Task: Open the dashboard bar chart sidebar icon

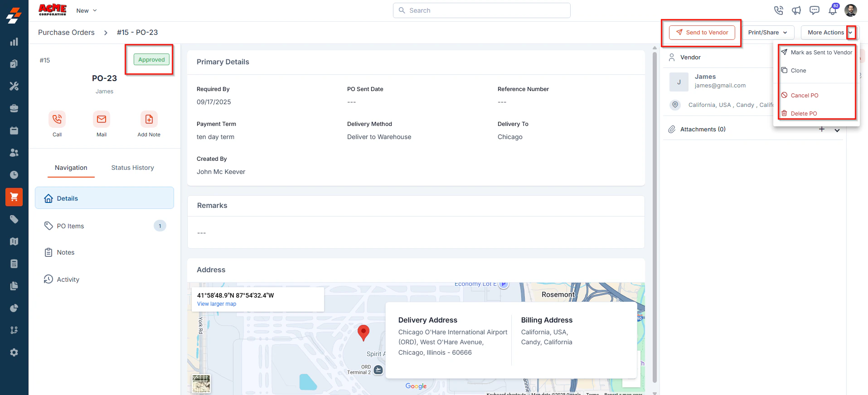Action: 14,42
